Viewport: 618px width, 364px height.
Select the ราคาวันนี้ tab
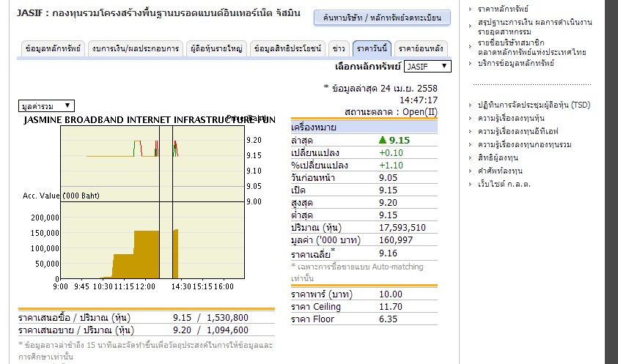click(x=372, y=49)
